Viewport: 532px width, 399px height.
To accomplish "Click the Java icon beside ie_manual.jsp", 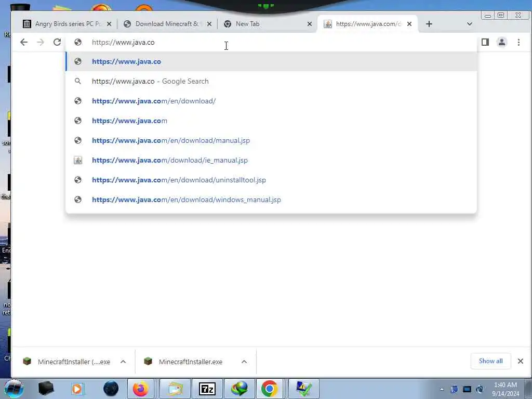I will point(78,160).
